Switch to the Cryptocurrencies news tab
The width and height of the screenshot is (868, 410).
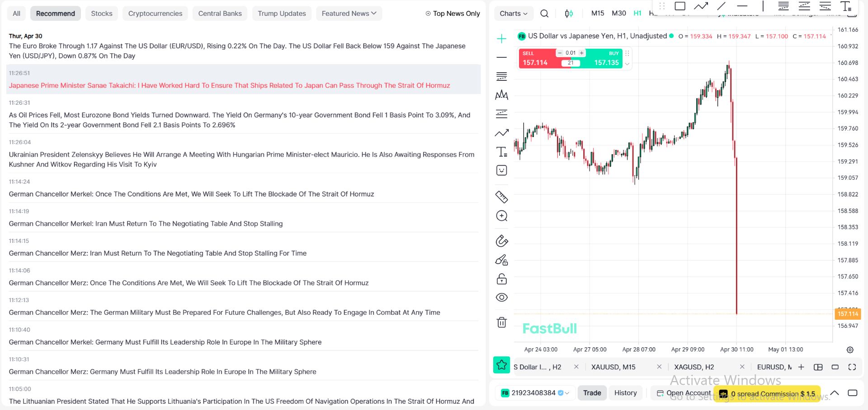[155, 14]
